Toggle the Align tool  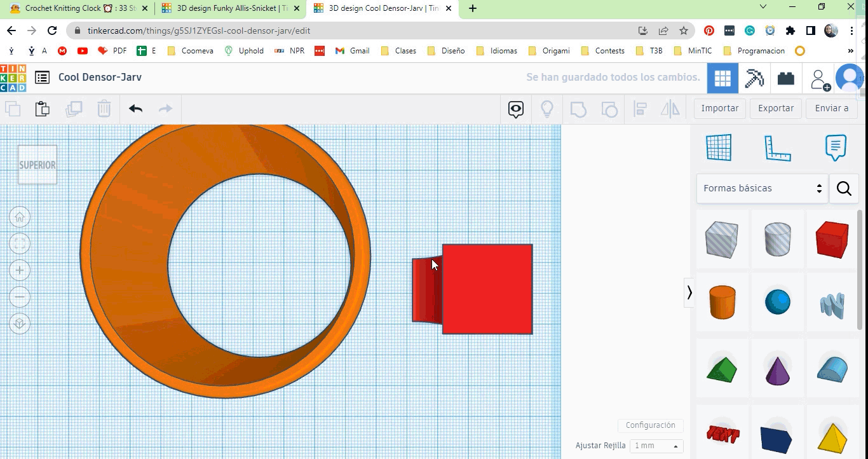(x=640, y=109)
